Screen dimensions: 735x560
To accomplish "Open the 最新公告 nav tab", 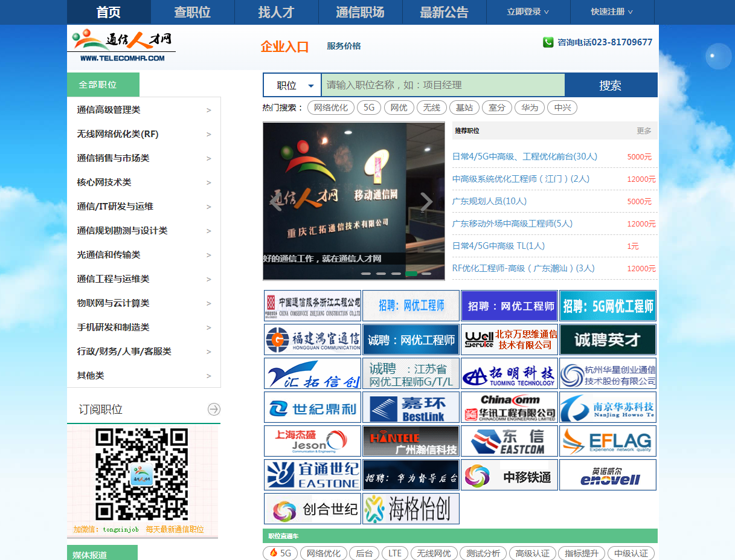I will (x=444, y=12).
